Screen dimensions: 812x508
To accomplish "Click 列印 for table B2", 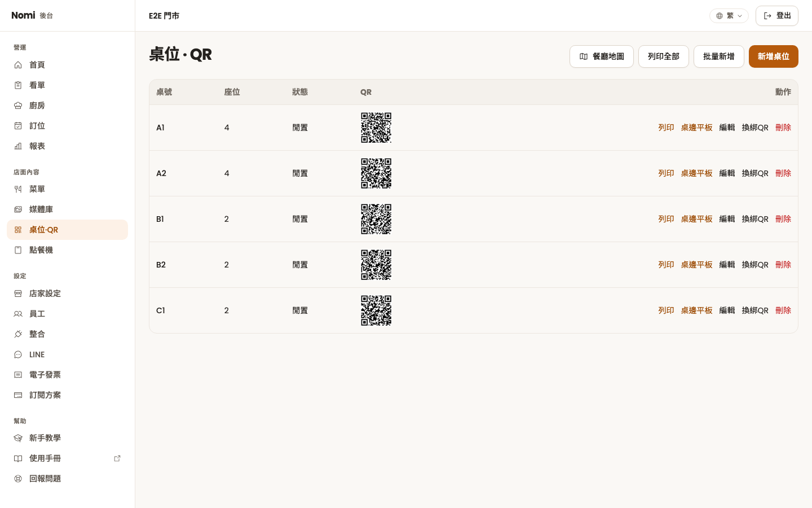I will (666, 265).
